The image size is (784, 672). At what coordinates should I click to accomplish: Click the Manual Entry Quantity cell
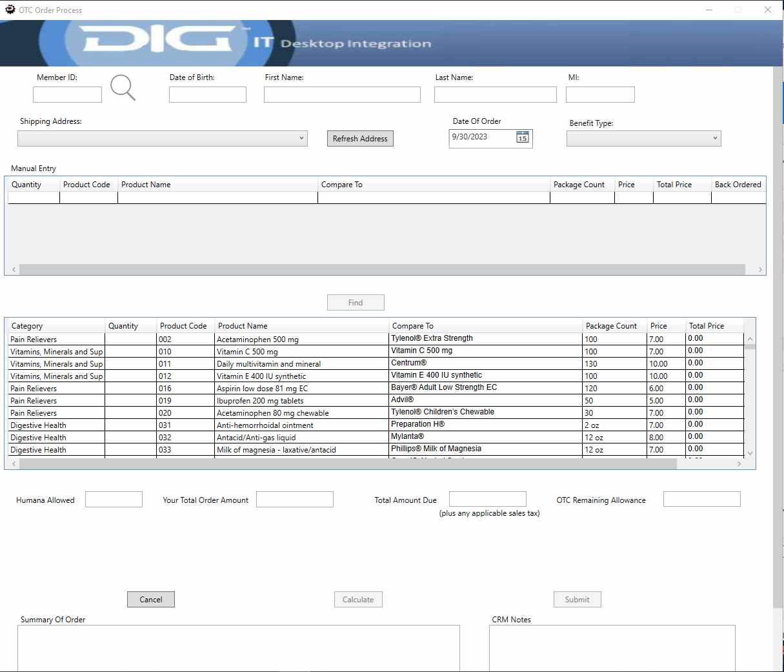(x=34, y=198)
